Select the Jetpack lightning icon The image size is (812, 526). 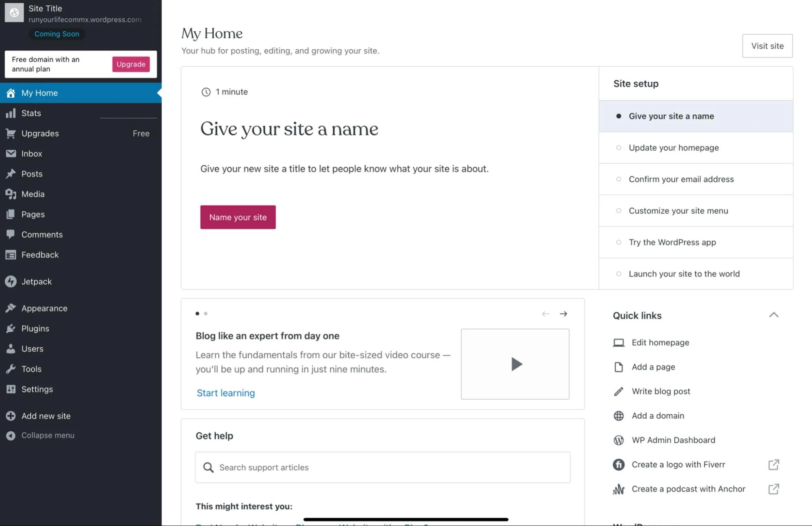pos(11,281)
